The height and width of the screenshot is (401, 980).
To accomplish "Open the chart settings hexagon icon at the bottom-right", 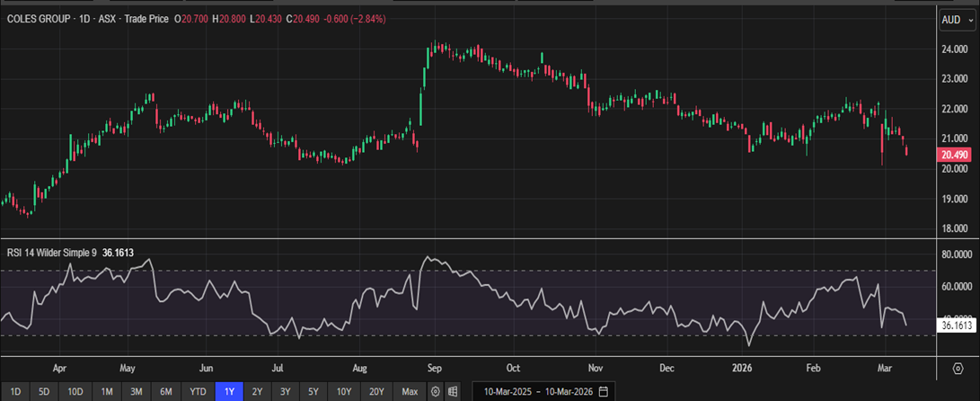I will [957, 369].
